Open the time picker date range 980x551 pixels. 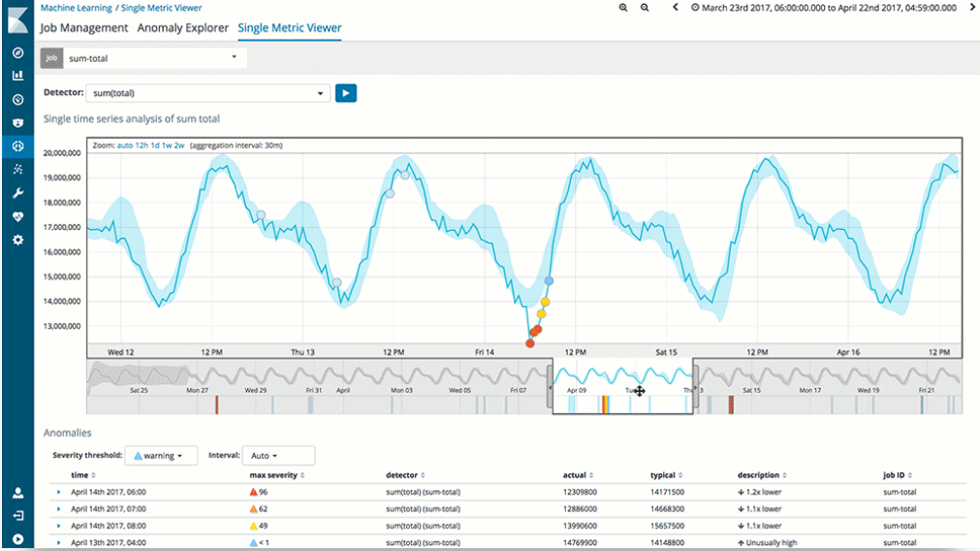click(823, 8)
